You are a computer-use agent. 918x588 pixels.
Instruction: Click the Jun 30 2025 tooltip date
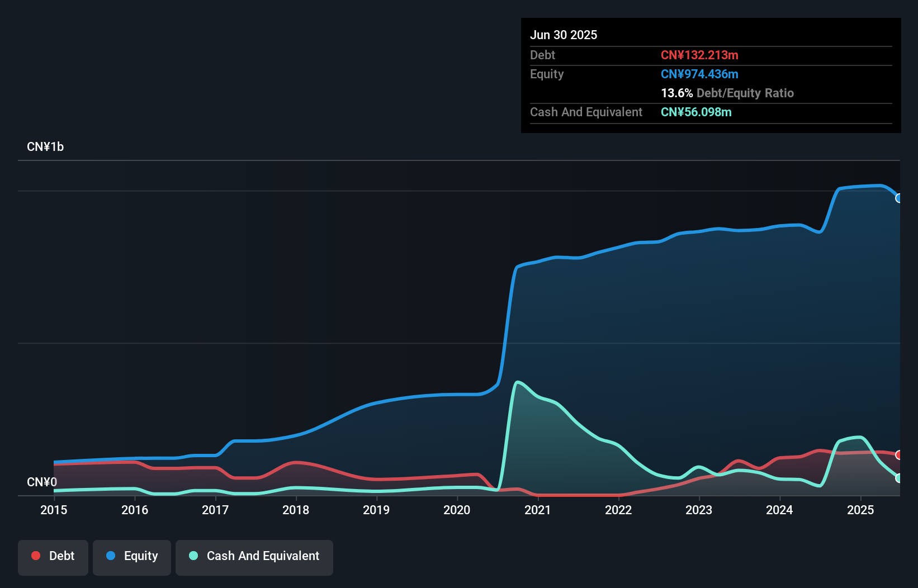click(564, 35)
